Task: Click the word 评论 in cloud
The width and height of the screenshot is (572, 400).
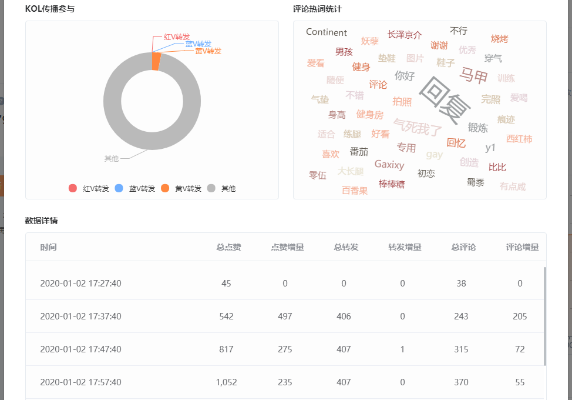Action: (x=378, y=85)
